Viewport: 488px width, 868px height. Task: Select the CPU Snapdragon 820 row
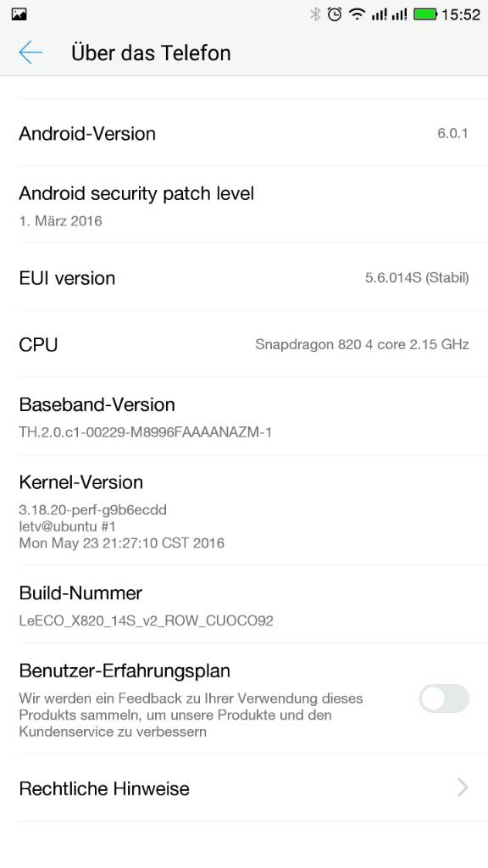pyautogui.click(x=244, y=344)
